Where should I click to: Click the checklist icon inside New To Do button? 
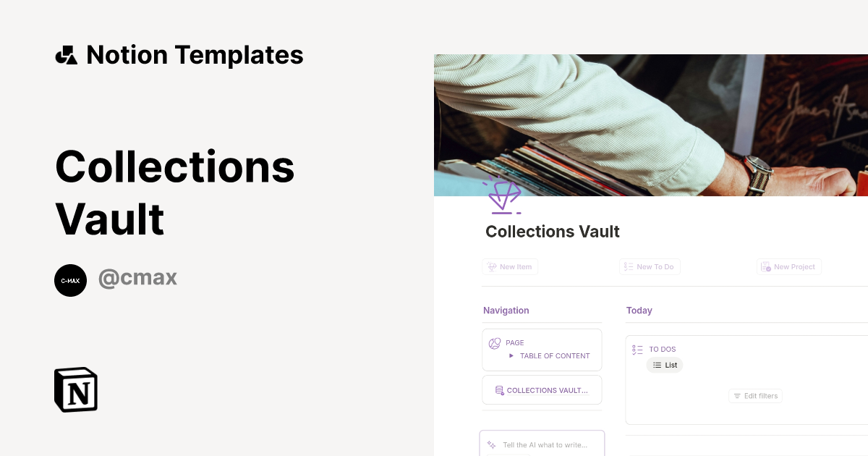tap(628, 266)
